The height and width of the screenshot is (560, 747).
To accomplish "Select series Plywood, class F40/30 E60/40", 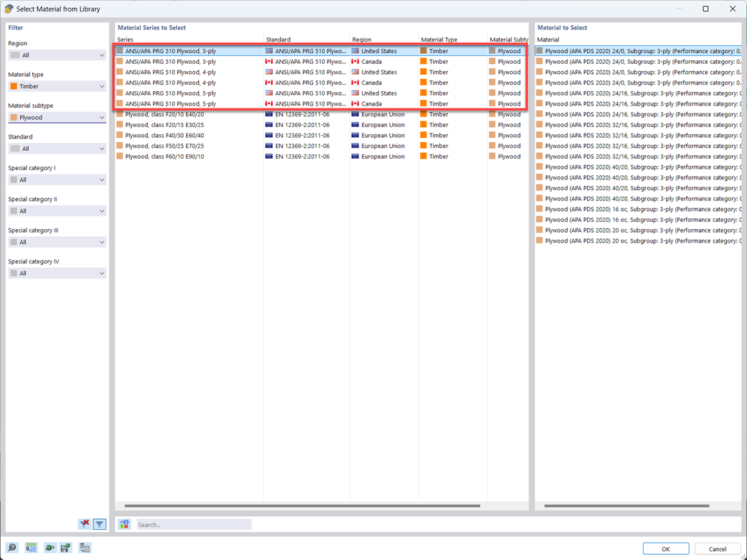I will (164, 135).
